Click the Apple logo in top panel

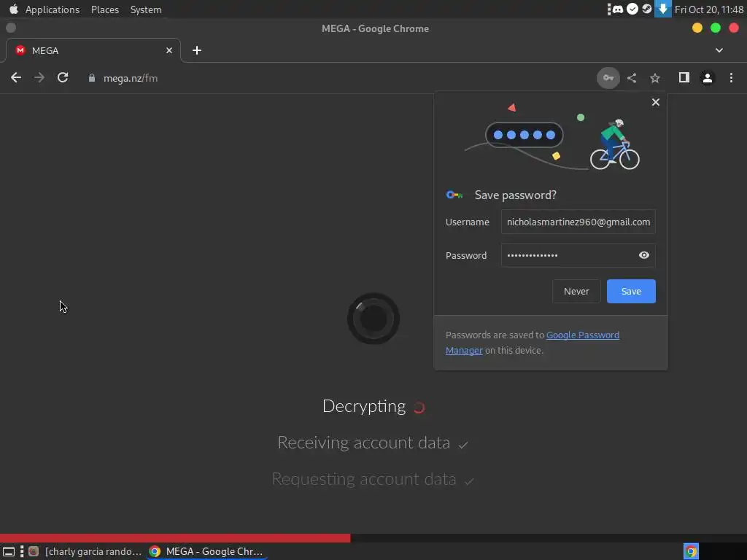coord(13,9)
